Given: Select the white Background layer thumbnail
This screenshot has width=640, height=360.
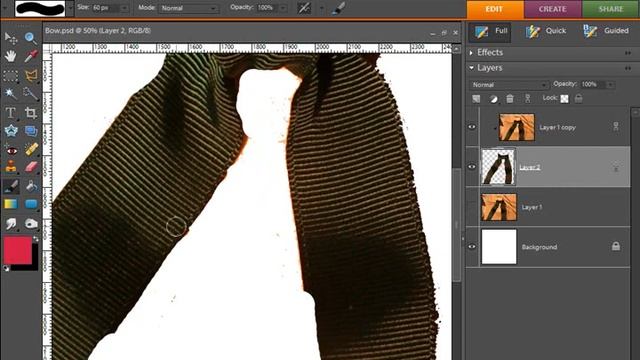Looking at the screenshot, I should (x=499, y=247).
